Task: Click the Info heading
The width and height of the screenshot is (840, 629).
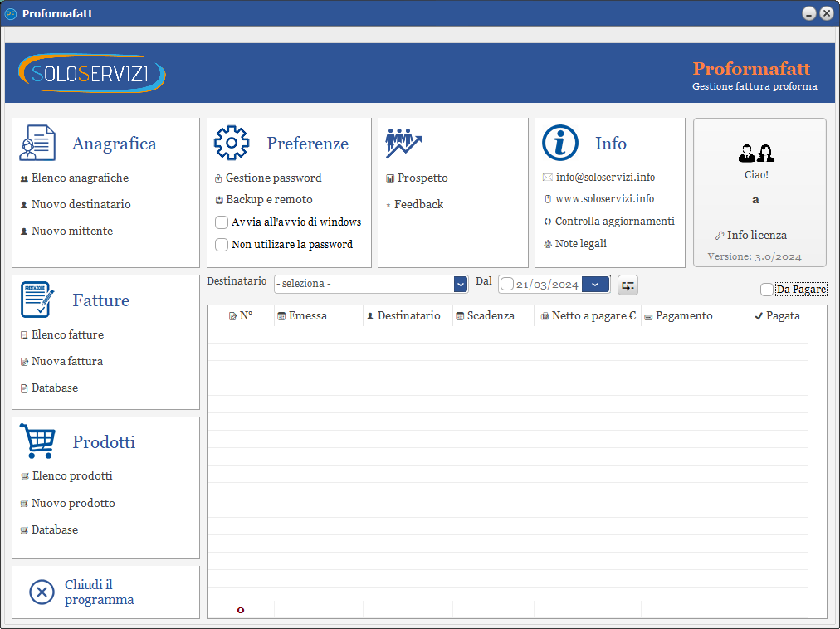Action: tap(610, 144)
